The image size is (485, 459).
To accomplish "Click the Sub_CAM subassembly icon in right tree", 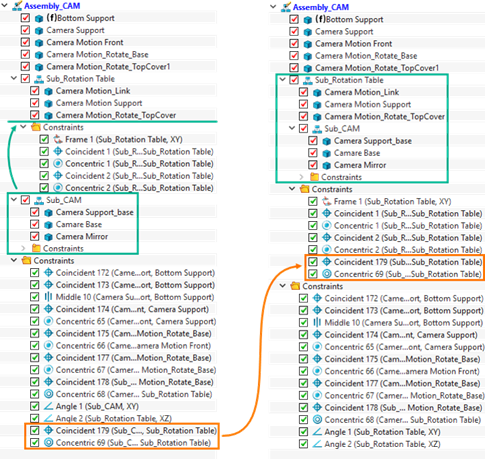I will (x=317, y=129).
